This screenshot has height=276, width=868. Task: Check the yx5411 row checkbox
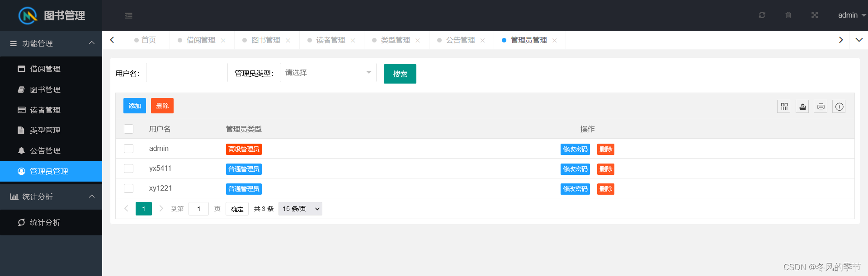coord(129,168)
